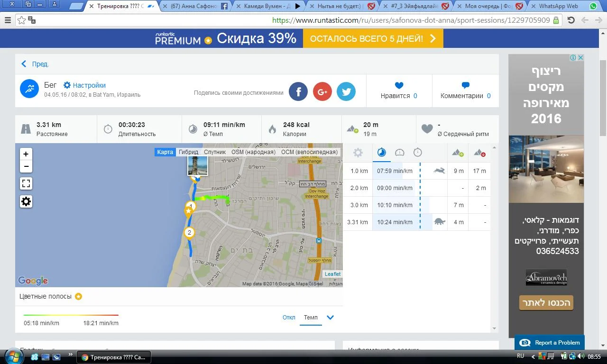Click the Premium discount banner arrow button

373,39
